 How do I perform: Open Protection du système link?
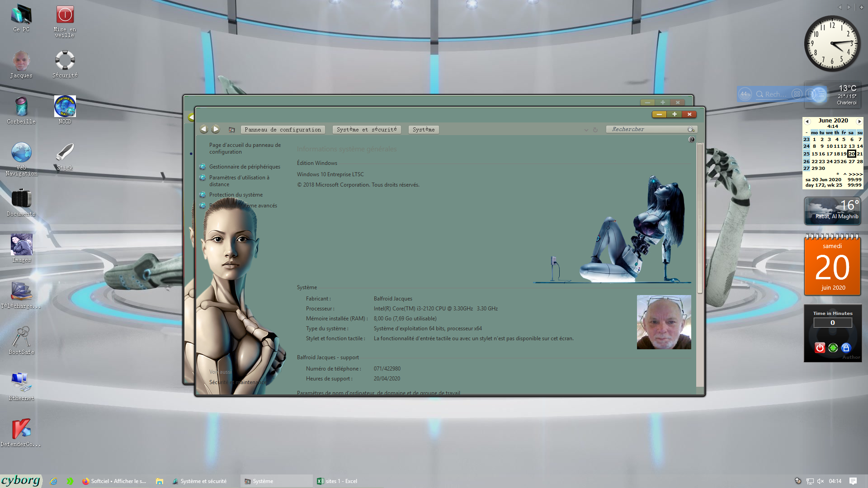[x=236, y=195]
